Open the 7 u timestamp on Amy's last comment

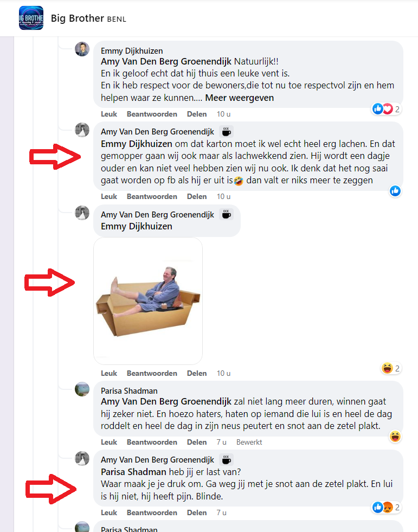pyautogui.click(x=221, y=512)
